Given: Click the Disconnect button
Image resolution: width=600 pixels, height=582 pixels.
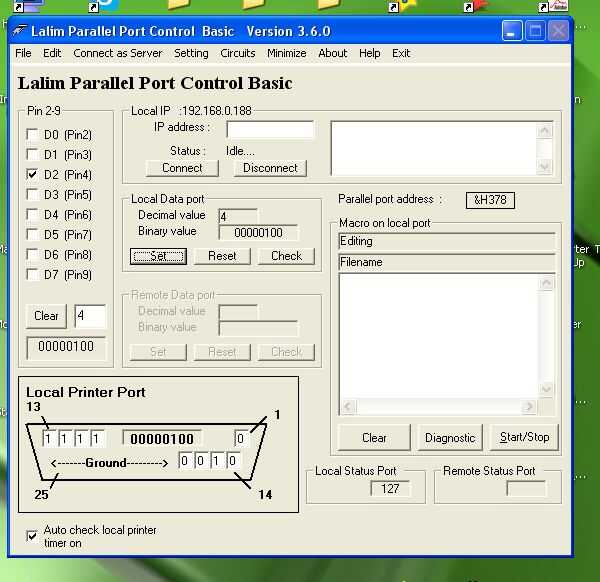Looking at the screenshot, I should [270, 168].
